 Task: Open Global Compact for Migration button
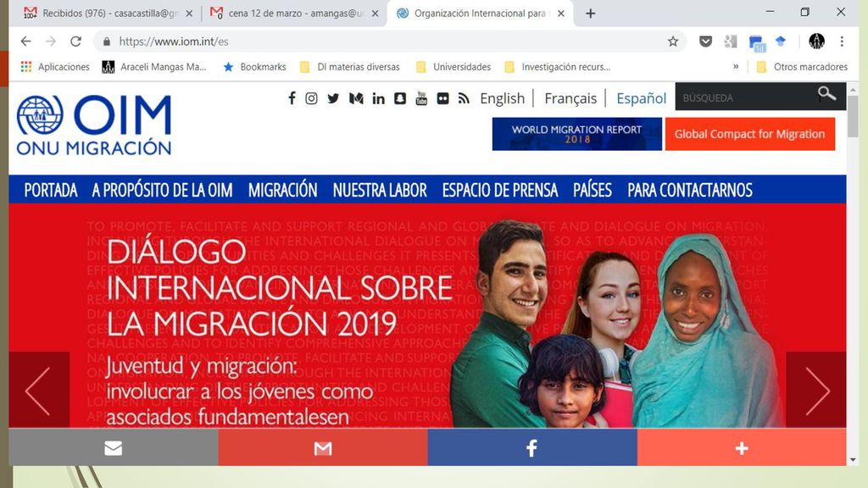(x=750, y=134)
